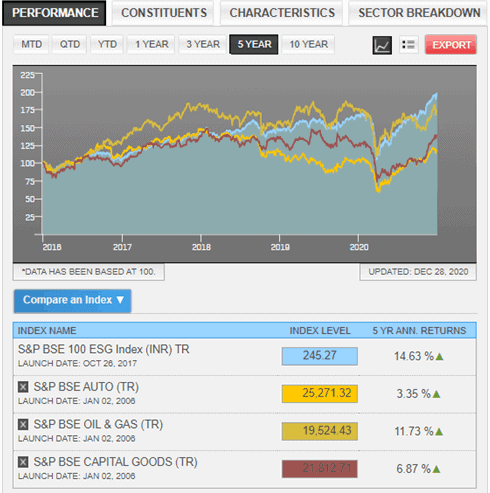Click the olive 19,524.43 index level swatch
490x493 pixels.
tap(320, 431)
